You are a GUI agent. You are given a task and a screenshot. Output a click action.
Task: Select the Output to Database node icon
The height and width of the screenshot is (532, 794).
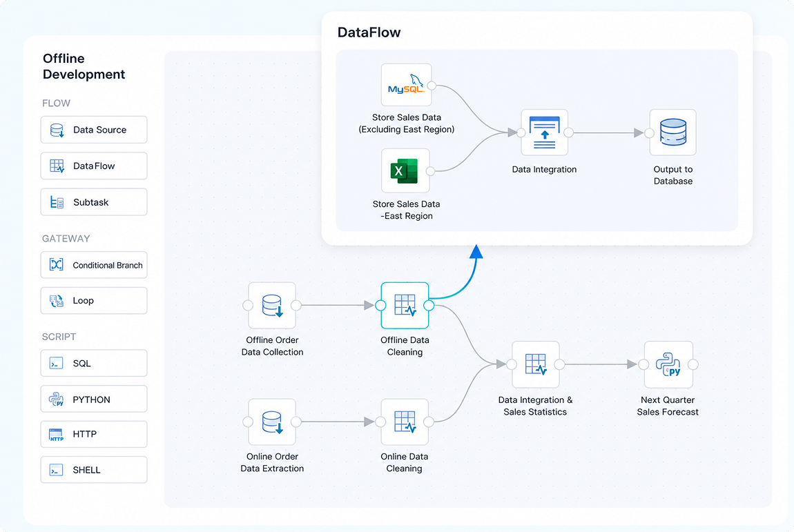click(673, 132)
